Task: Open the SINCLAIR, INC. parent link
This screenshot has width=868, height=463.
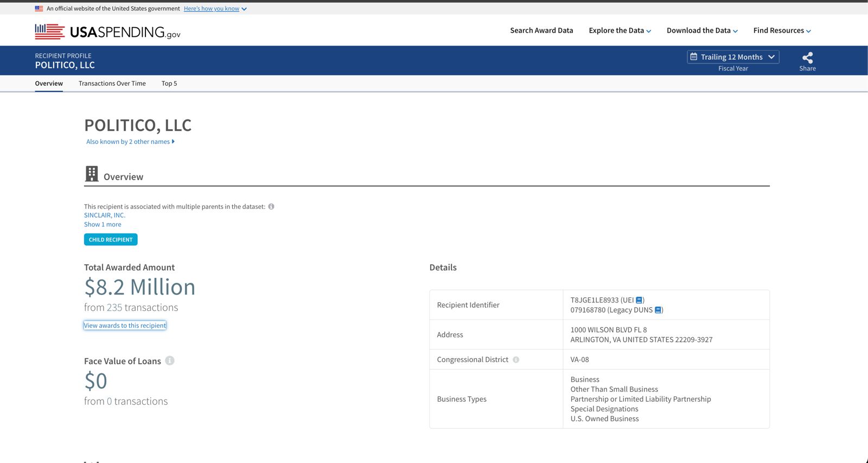Action: point(105,215)
